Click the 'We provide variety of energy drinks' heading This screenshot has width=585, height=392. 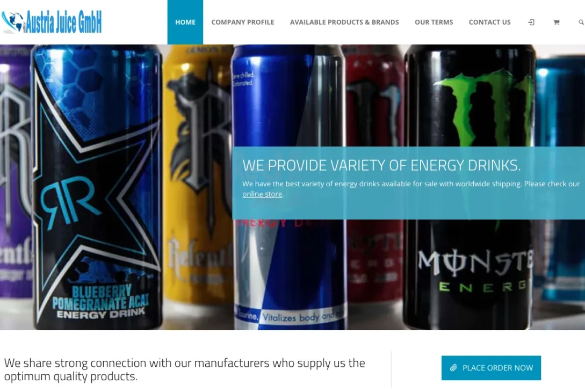381,165
